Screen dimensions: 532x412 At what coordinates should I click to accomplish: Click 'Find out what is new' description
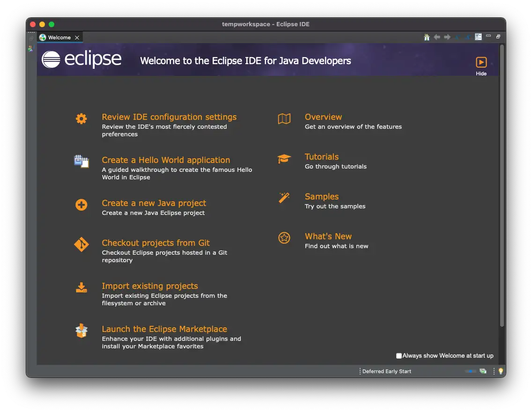pyautogui.click(x=336, y=246)
